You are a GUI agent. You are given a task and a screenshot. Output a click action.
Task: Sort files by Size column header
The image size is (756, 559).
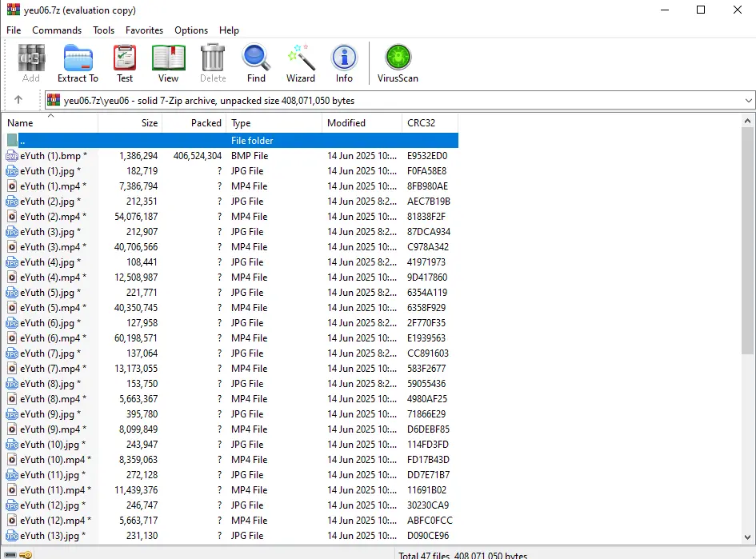click(x=130, y=123)
